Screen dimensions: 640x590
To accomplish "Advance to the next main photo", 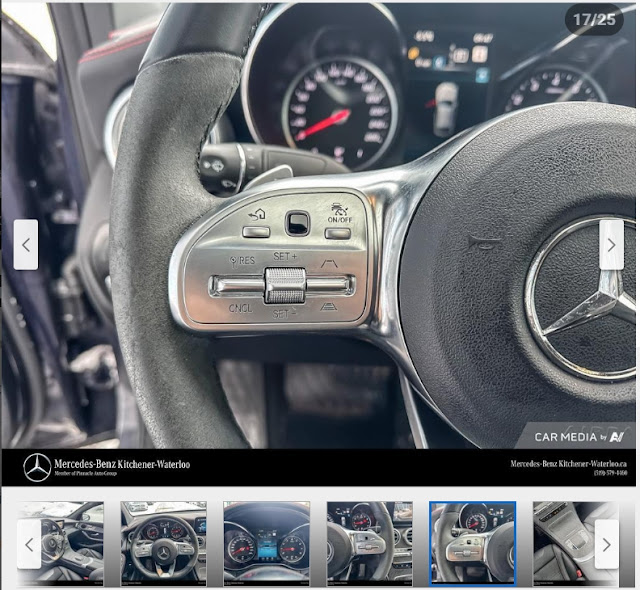I will pos(611,244).
